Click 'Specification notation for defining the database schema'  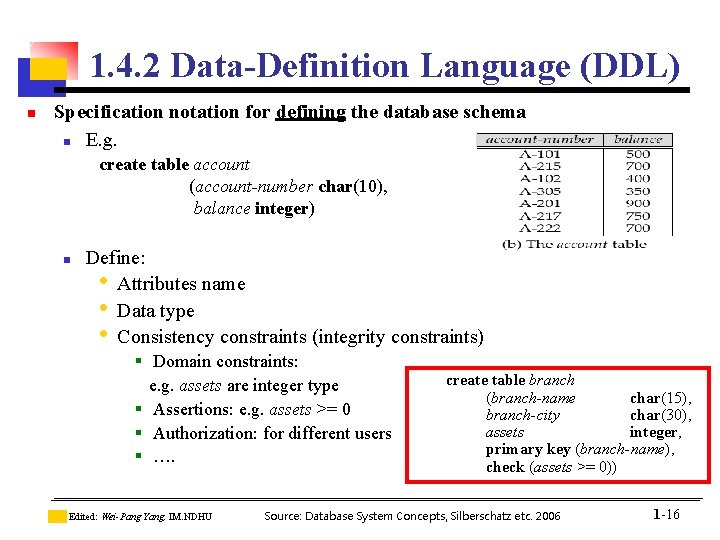[290, 112]
